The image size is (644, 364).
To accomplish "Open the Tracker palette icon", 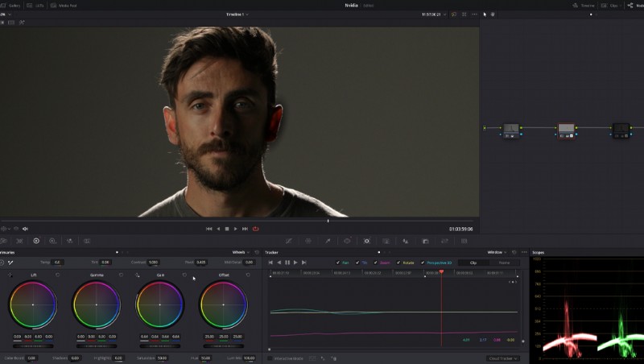I will point(367,241).
